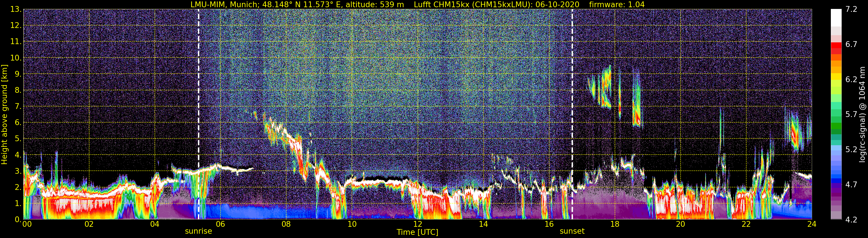Image resolution: width=868 pixels, height=238 pixels.
Task: Click the time tick label '18'
Action: (614, 224)
